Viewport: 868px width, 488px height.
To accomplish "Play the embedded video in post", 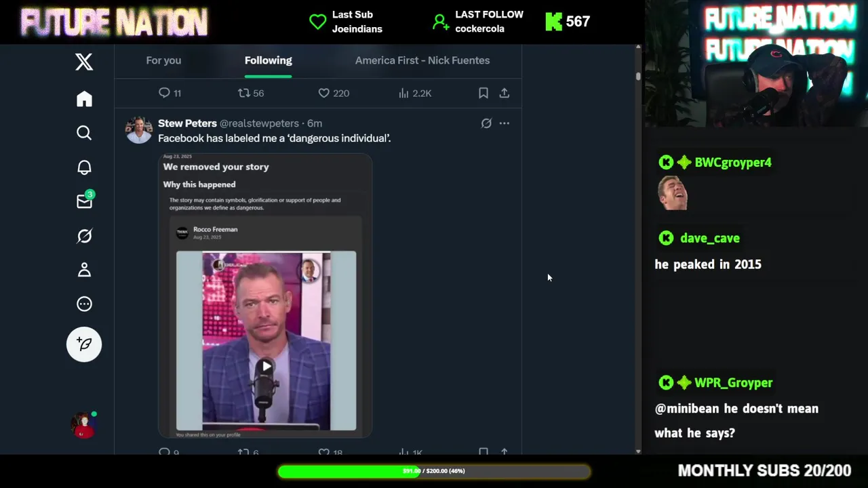I will [267, 367].
